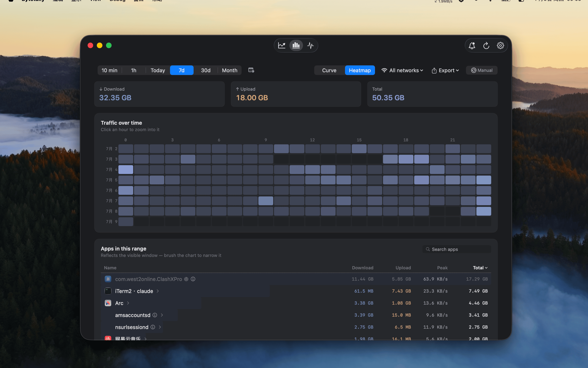Zoom into 7月 2 hour 10 heatmap cell

tap(281, 149)
